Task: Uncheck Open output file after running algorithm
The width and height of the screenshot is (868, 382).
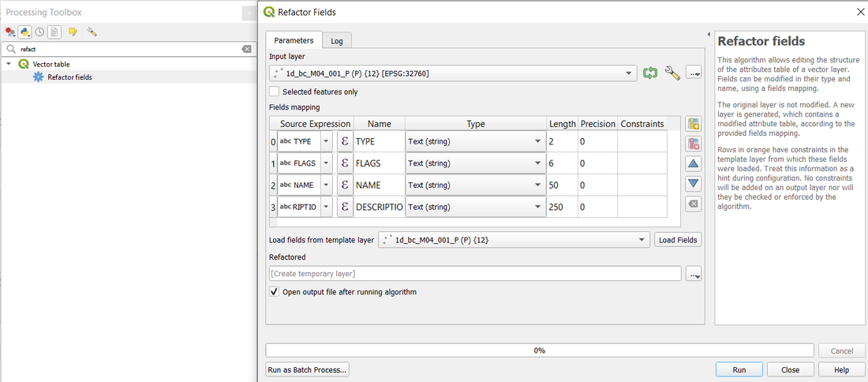Action: pos(275,292)
